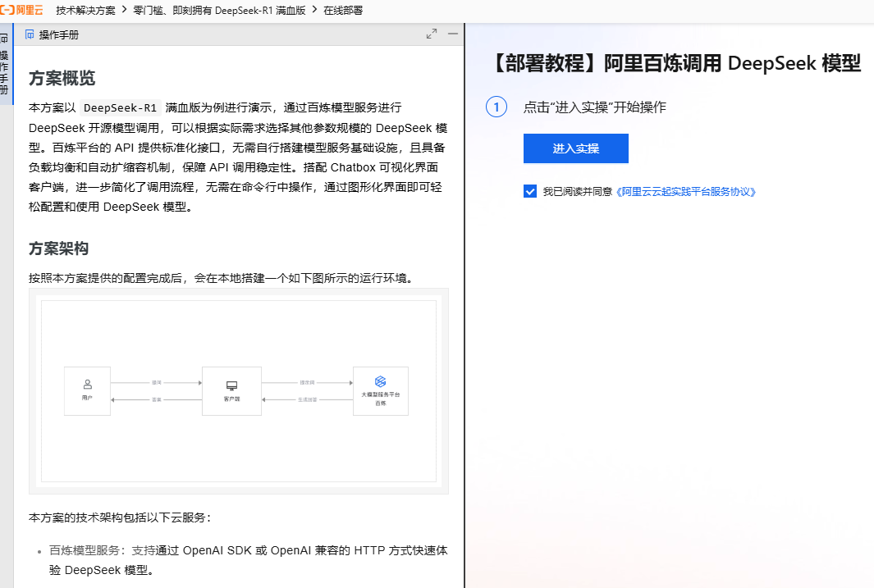
Task: Click the breadcrumb chevron before 在线部署
Action: tap(314, 10)
